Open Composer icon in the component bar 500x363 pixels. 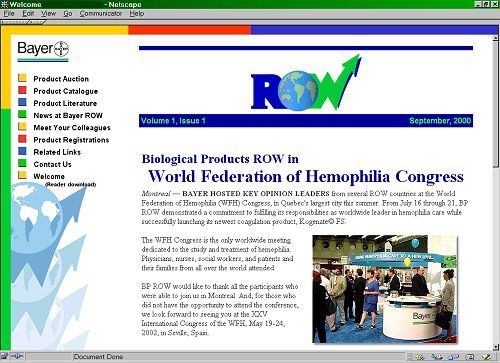pyautogui.click(x=486, y=357)
